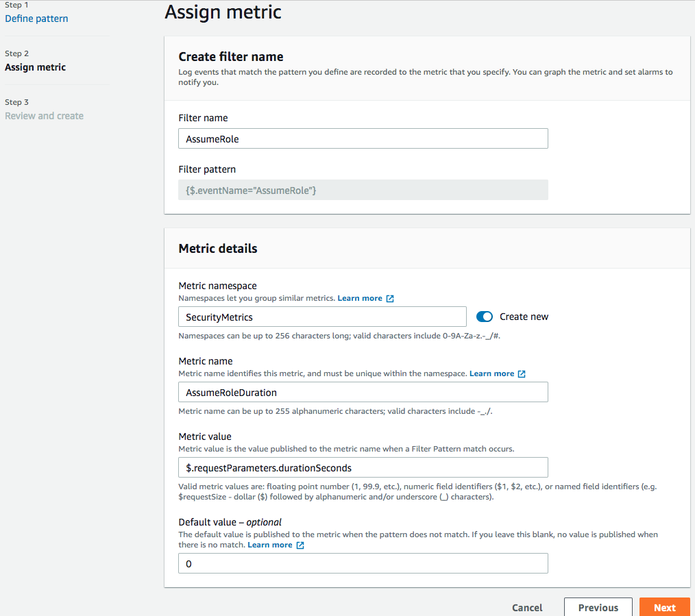Click the Metric name input field
This screenshot has height=616, width=695.
coord(363,392)
